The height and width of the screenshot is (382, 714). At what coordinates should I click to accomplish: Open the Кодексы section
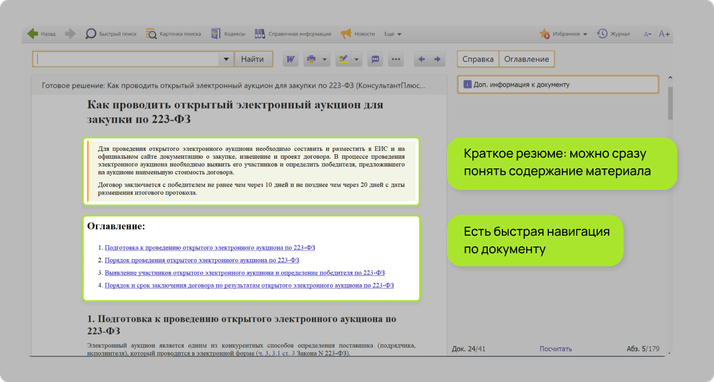[228, 34]
